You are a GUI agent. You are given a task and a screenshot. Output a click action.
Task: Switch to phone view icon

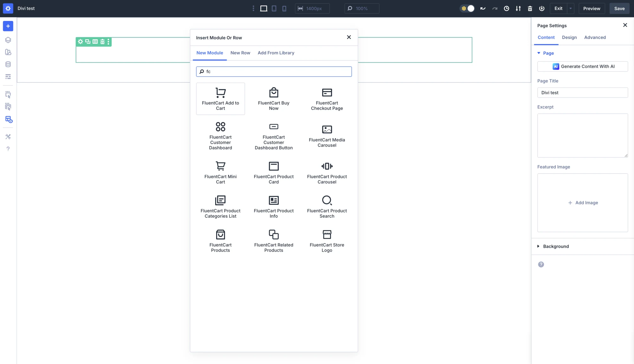coord(284,9)
